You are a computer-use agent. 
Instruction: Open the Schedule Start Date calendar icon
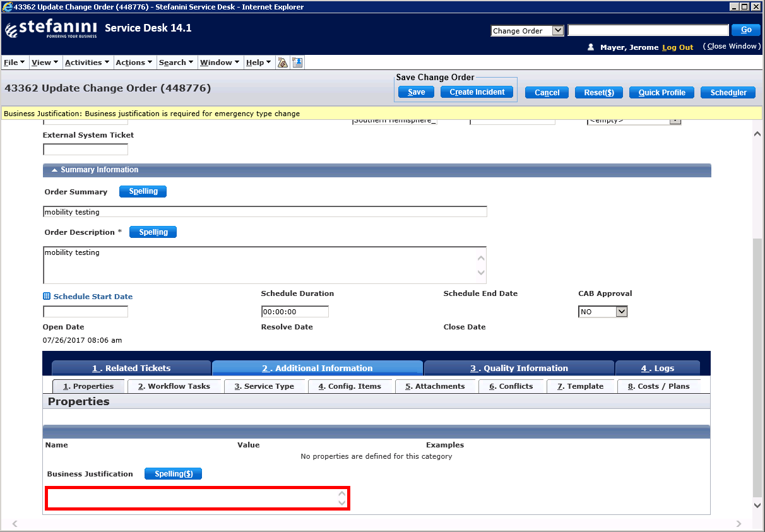(47, 296)
